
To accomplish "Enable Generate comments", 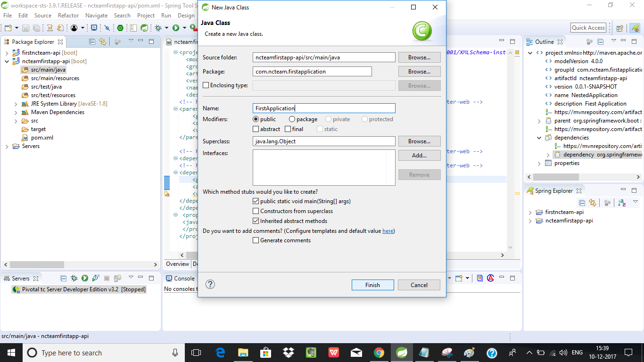I will pos(256,240).
